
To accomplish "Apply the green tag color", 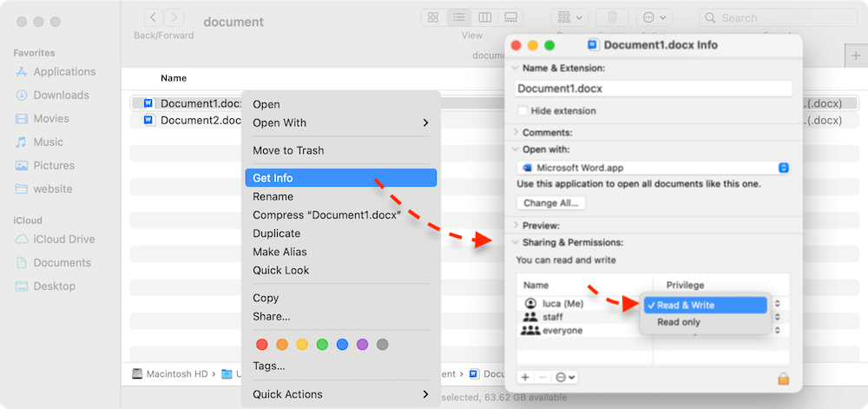I will point(322,345).
